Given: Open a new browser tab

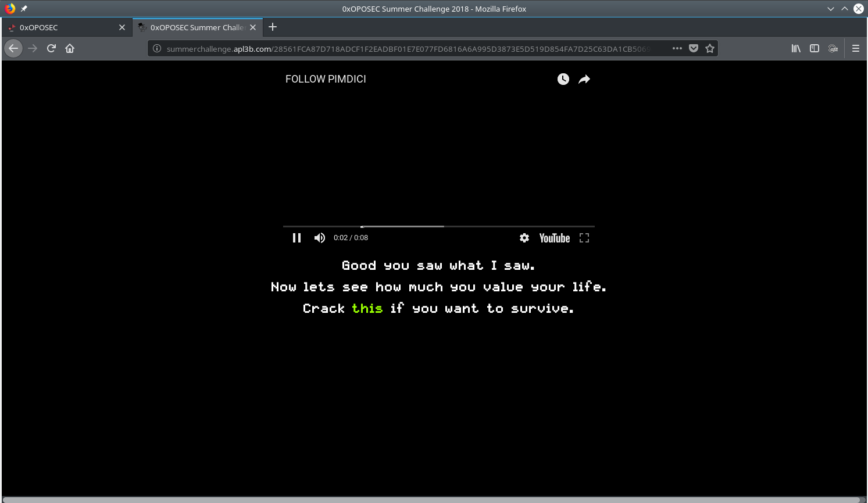Looking at the screenshot, I should [x=273, y=27].
